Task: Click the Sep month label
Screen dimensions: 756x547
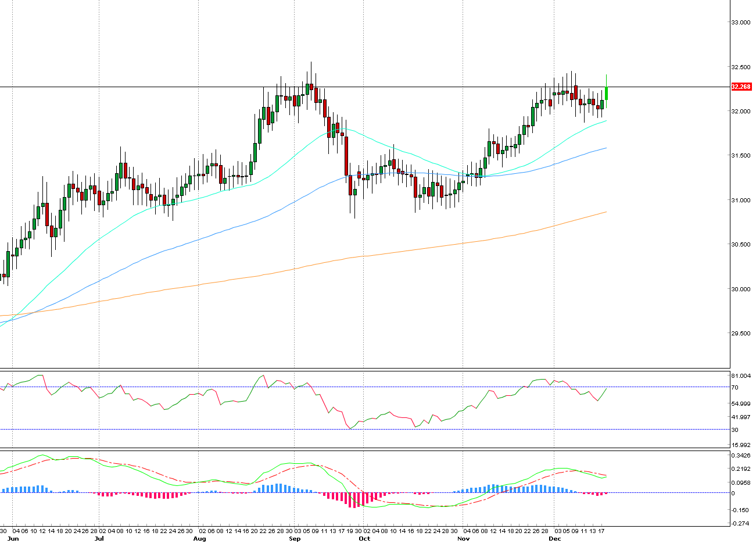Action: point(295,539)
